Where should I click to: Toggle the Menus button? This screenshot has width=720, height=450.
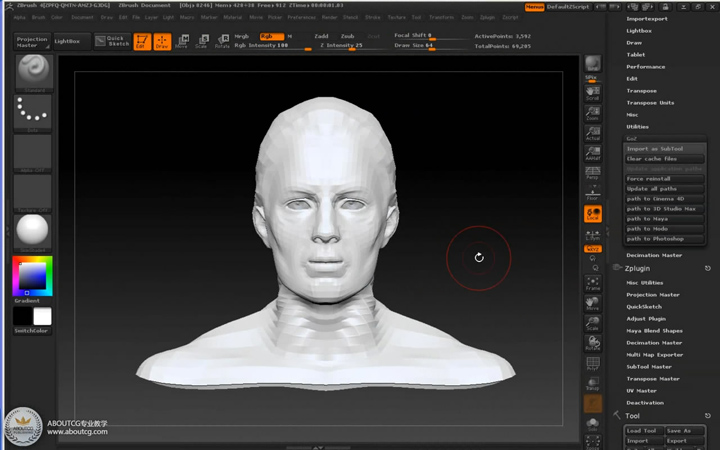pos(534,7)
